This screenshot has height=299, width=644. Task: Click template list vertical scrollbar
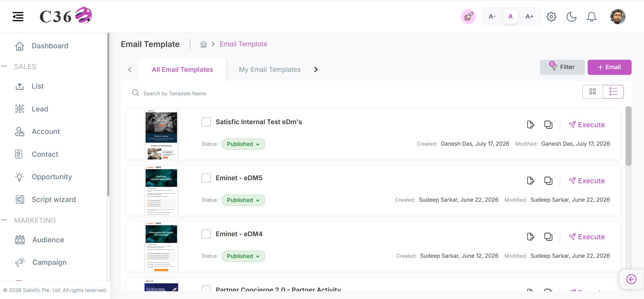click(629, 136)
